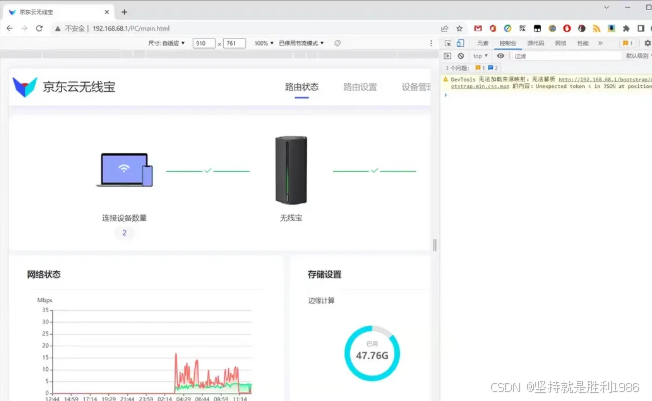Click the orange issues badge in DevTools
The image size is (652, 401).
tap(627, 43)
